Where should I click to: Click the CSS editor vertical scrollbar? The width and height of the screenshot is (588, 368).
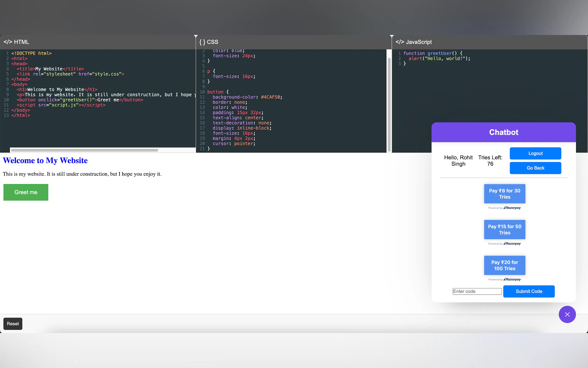tap(389, 105)
